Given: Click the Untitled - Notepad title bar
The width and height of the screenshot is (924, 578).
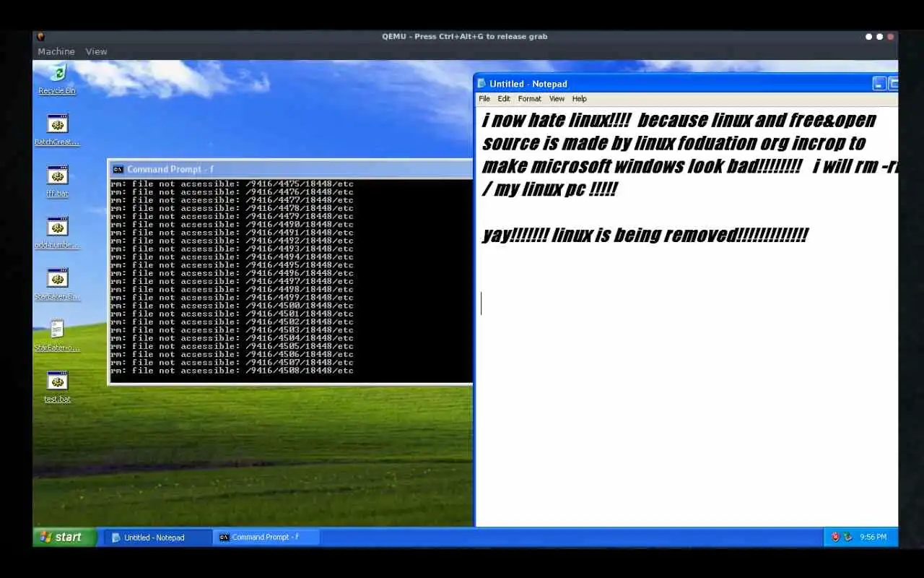Looking at the screenshot, I should pyautogui.click(x=686, y=84).
